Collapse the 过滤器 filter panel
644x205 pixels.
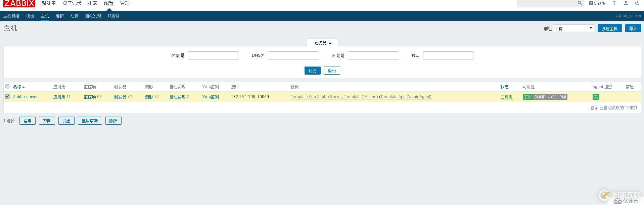(x=322, y=43)
